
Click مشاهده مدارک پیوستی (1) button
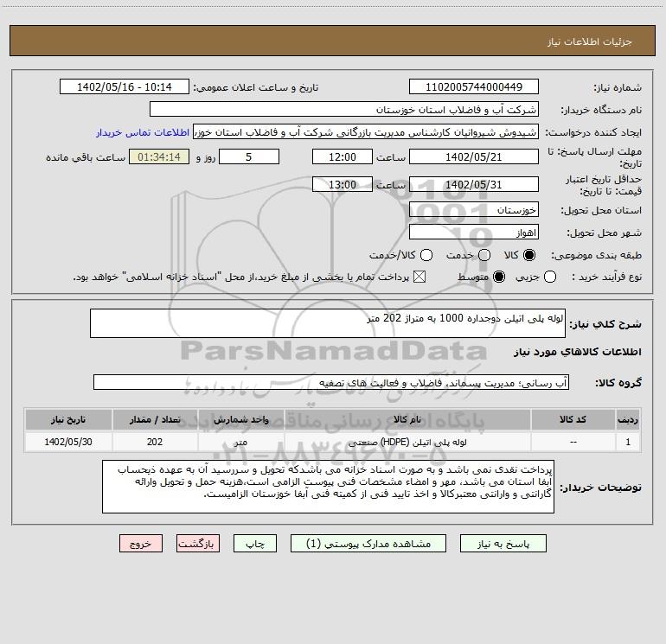(x=368, y=544)
